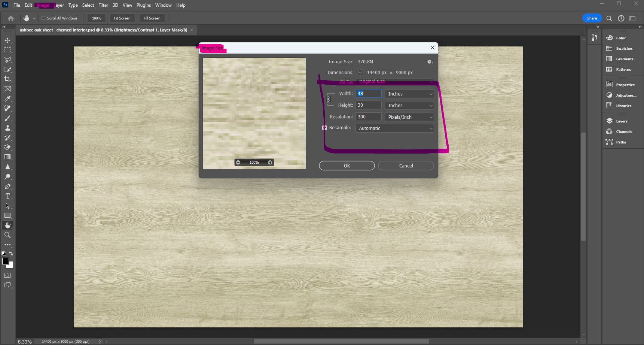644x345 pixels.
Task: Zoom in on the dialog preview
Action: [x=270, y=162]
